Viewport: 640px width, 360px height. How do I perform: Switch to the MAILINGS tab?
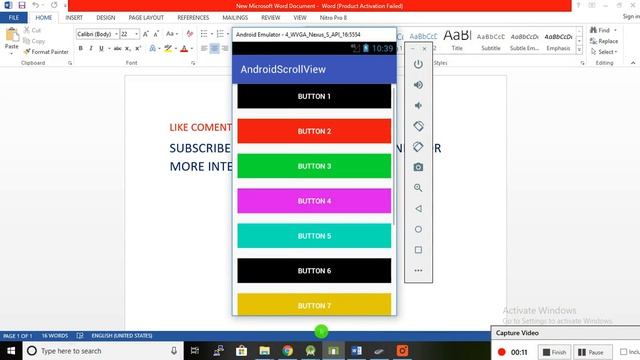pos(235,18)
